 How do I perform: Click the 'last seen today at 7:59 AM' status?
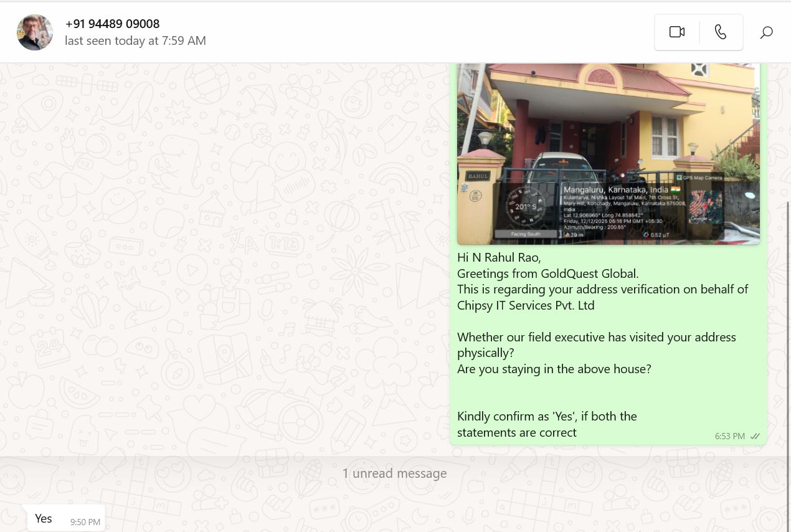(x=135, y=41)
